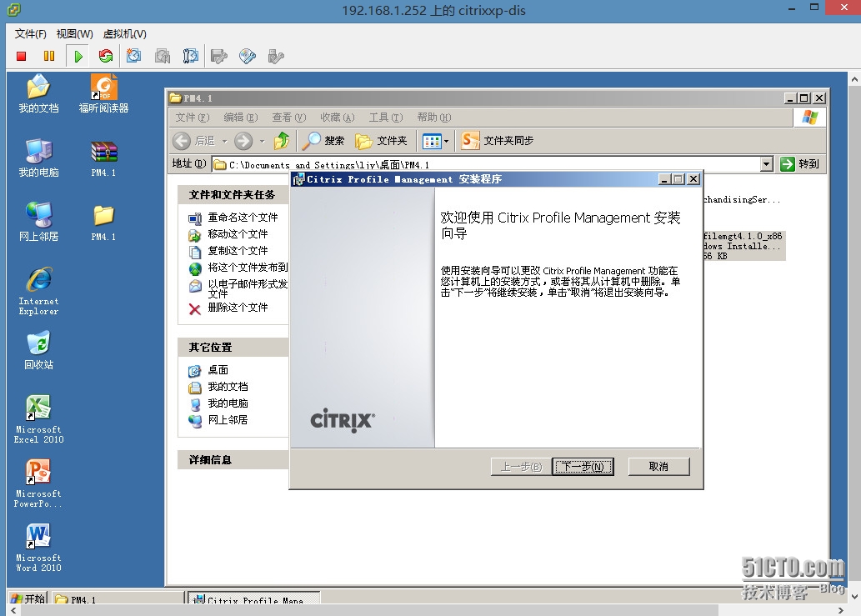Open 收藏(A) menu in Explorer window
This screenshot has width=861, height=616.
tap(338, 118)
